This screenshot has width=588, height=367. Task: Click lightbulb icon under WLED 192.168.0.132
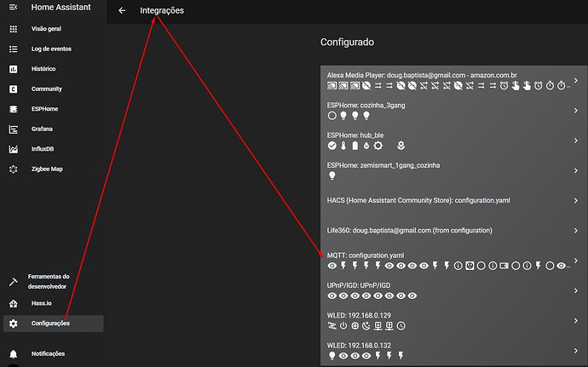point(331,356)
